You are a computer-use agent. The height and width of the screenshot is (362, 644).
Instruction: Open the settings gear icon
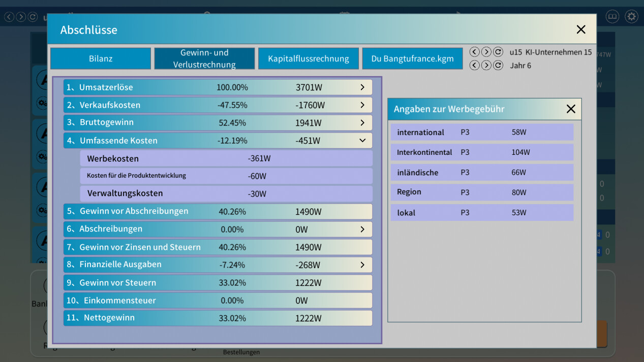tap(631, 17)
